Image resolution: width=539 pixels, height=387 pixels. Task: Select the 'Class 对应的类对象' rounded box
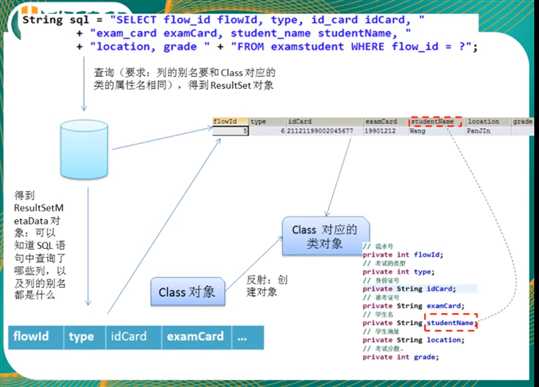click(x=325, y=236)
